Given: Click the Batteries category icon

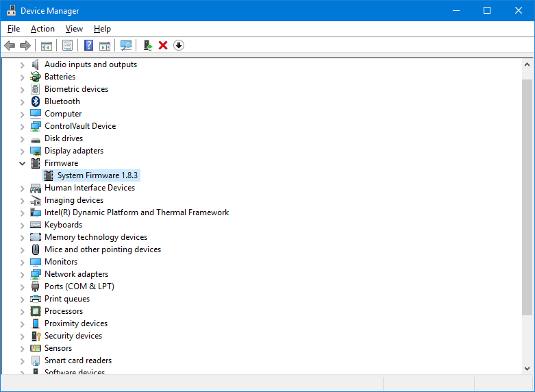Looking at the screenshot, I should tap(36, 77).
